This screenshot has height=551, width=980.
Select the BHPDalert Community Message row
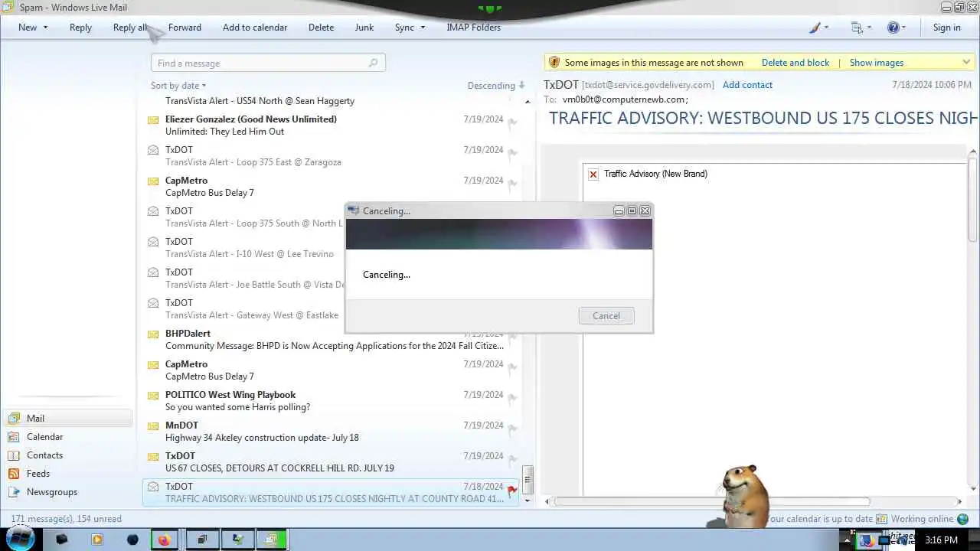click(331, 340)
